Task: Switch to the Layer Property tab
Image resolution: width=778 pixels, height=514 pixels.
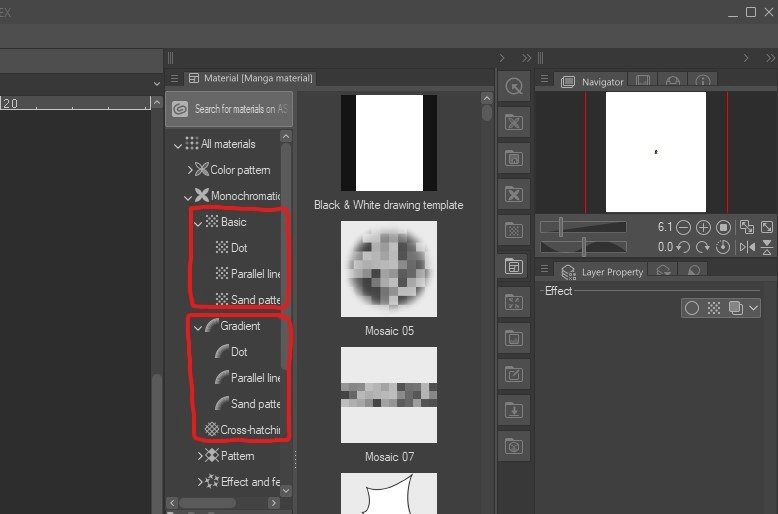Action: tap(601, 272)
